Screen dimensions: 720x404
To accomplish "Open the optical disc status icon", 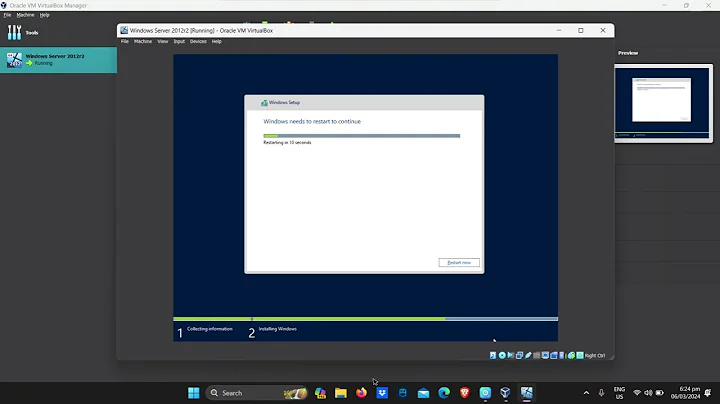I will click(502, 355).
